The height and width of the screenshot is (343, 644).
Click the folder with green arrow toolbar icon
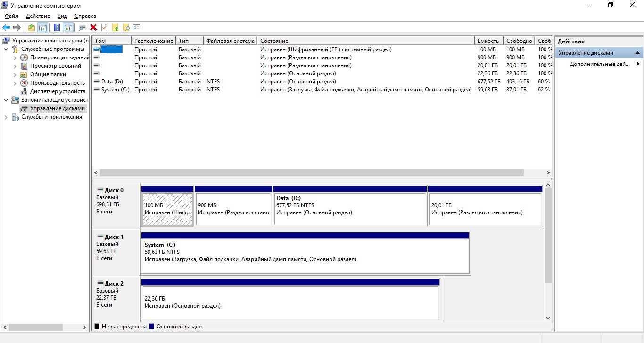(x=115, y=27)
